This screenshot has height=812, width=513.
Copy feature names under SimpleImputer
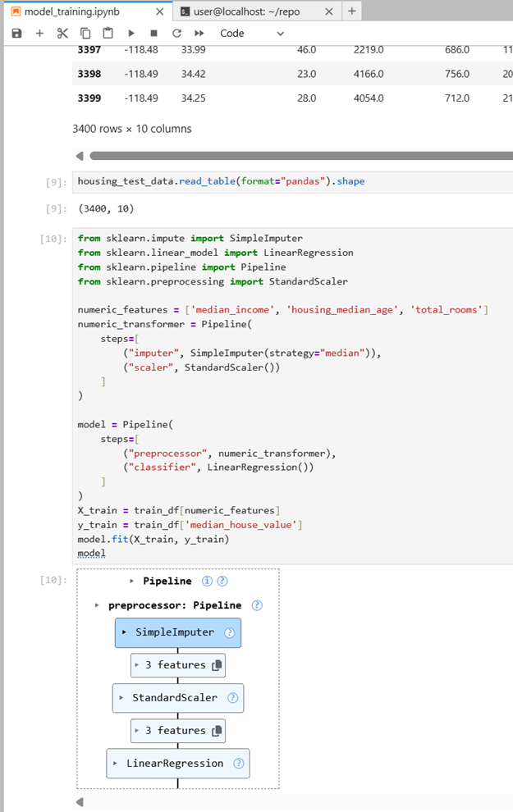[x=218, y=665]
